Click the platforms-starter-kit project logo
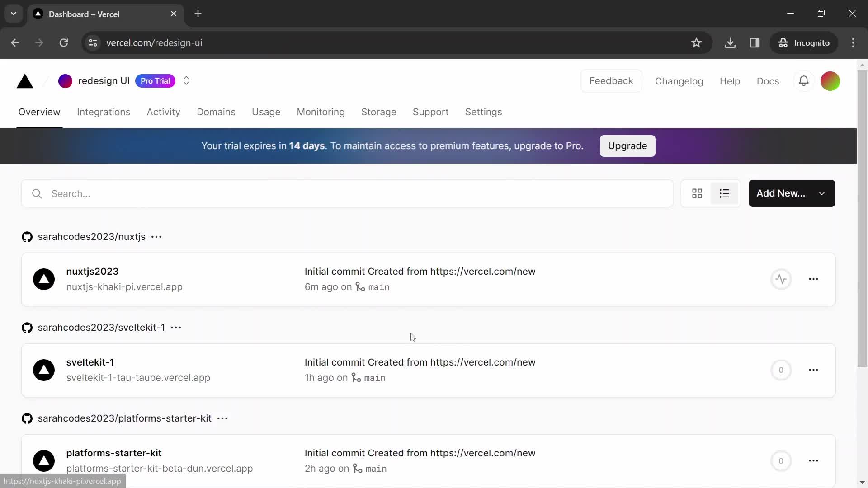Viewport: 868px width, 488px height. pos(44,461)
